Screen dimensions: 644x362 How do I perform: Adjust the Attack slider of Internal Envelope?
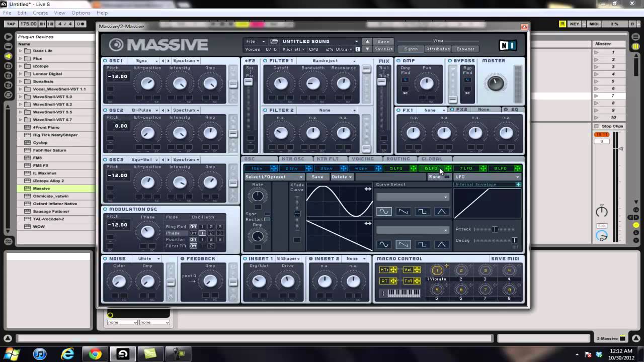pyautogui.click(x=495, y=229)
